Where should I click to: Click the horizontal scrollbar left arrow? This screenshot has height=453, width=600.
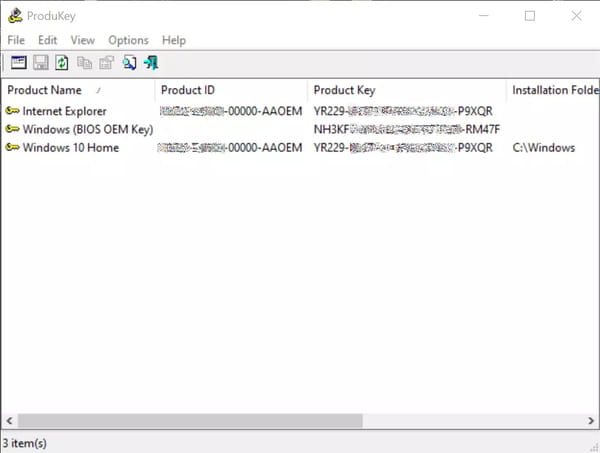pos(10,421)
